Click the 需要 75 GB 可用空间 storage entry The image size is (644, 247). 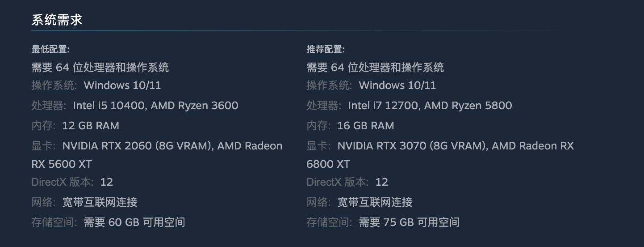409,222
